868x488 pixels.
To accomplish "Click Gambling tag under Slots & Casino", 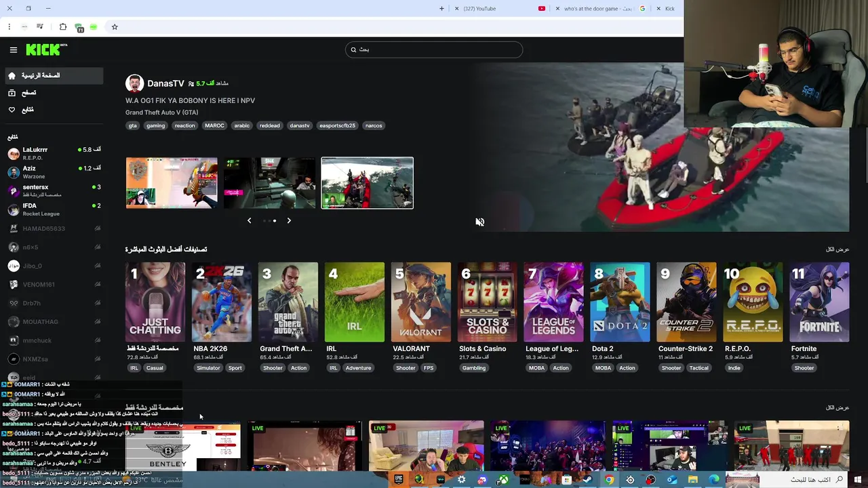I will pos(474,368).
